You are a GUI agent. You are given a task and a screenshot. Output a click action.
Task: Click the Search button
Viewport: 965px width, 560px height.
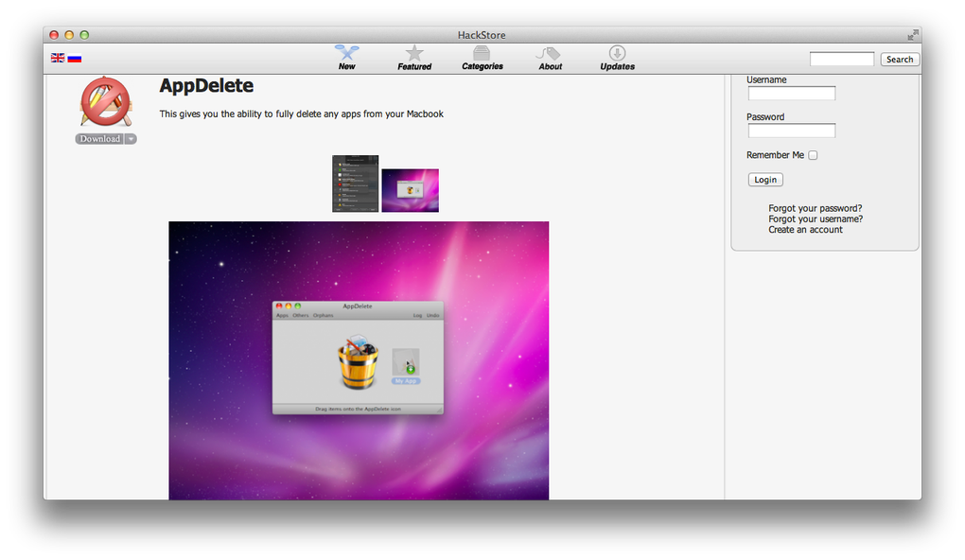tap(900, 59)
